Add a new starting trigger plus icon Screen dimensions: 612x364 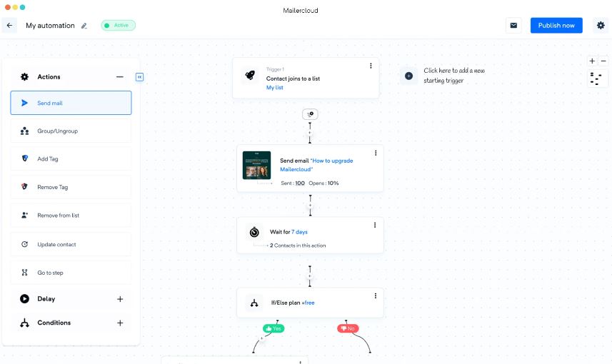coord(408,76)
